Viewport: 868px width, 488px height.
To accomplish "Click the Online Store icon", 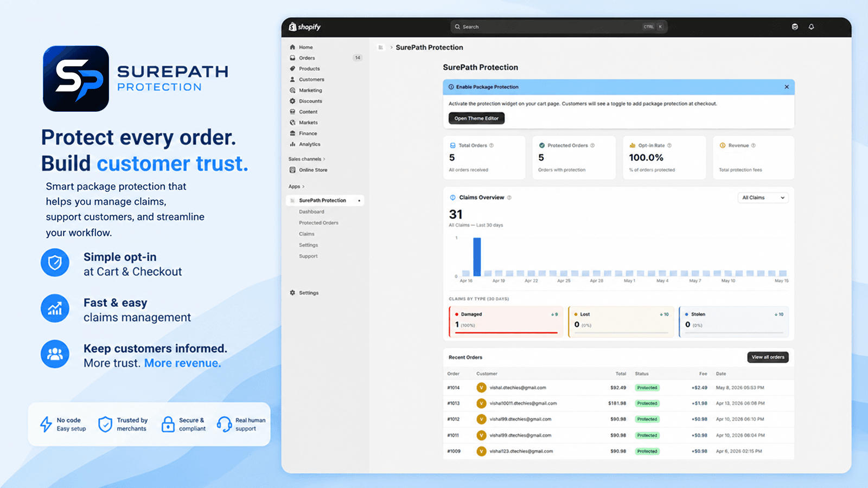I will click(x=292, y=170).
